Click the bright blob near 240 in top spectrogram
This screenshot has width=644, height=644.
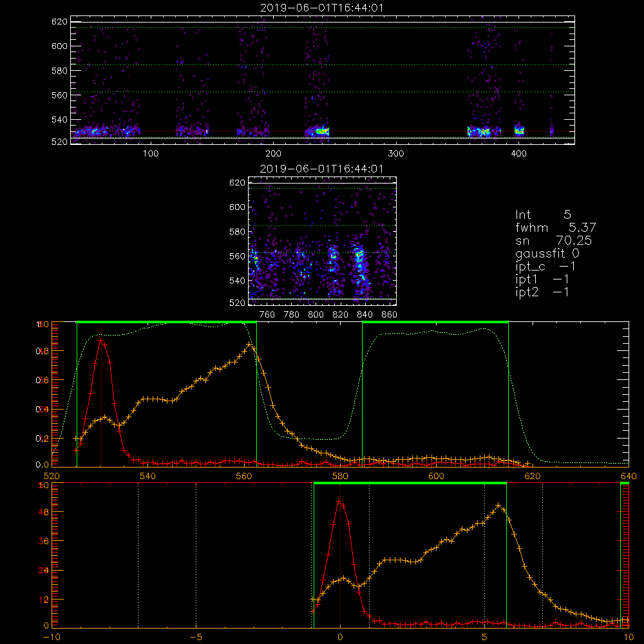pos(321,131)
